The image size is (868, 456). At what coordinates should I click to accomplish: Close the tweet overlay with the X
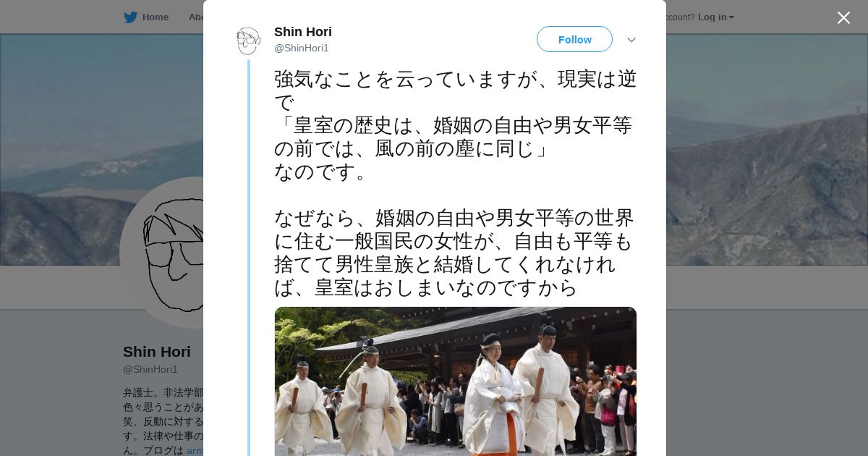843,17
